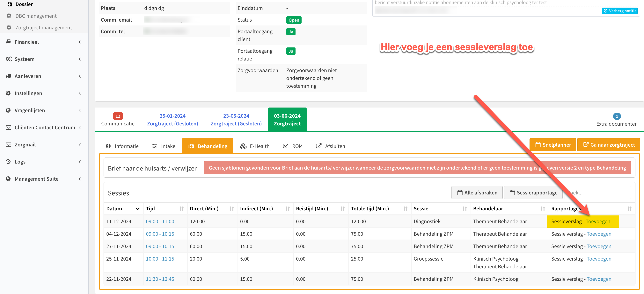Add session report for 22-11-2024

(x=599, y=279)
